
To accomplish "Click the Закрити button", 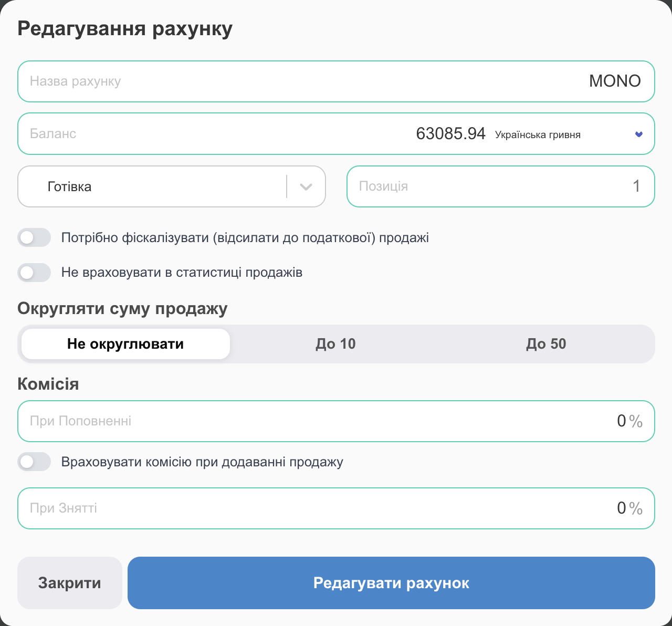I will (x=70, y=583).
